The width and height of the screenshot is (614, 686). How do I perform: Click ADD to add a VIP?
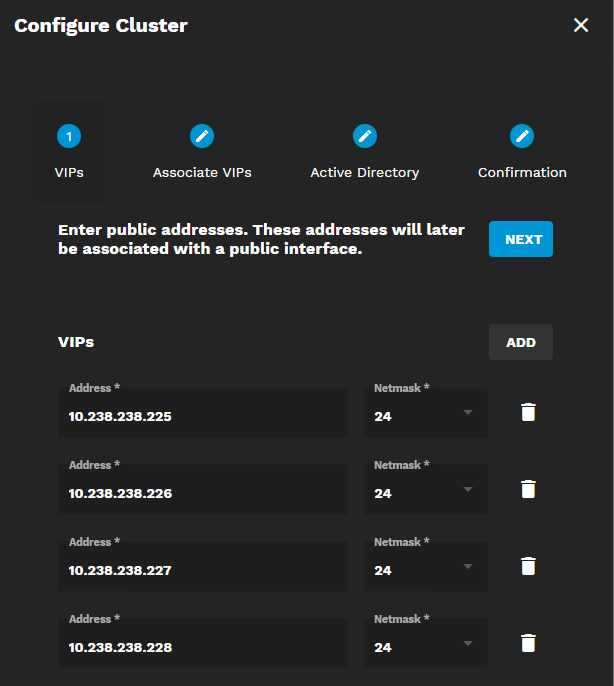click(520, 342)
